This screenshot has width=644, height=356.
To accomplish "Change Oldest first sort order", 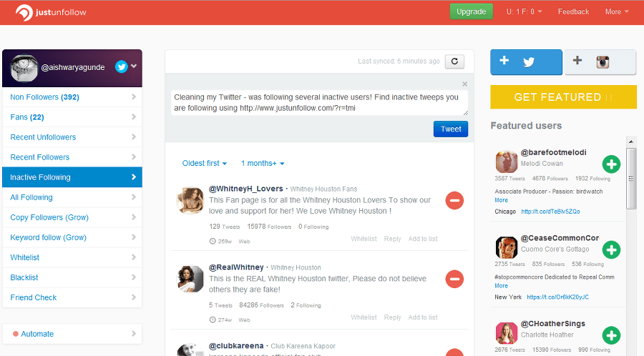I will pyautogui.click(x=205, y=163).
